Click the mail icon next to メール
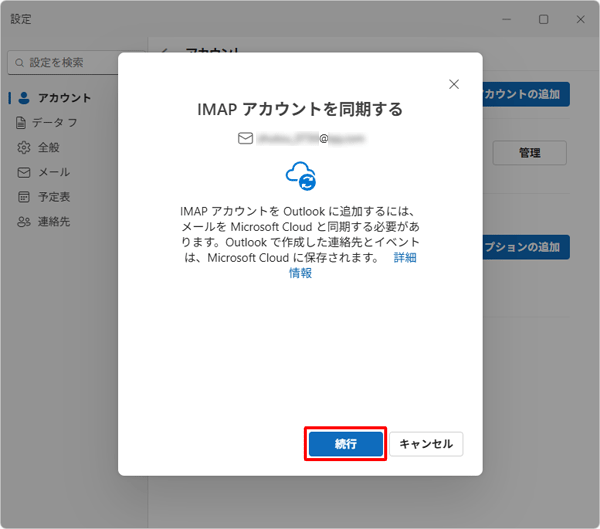Viewport: 600px width, 529px height. click(x=24, y=173)
